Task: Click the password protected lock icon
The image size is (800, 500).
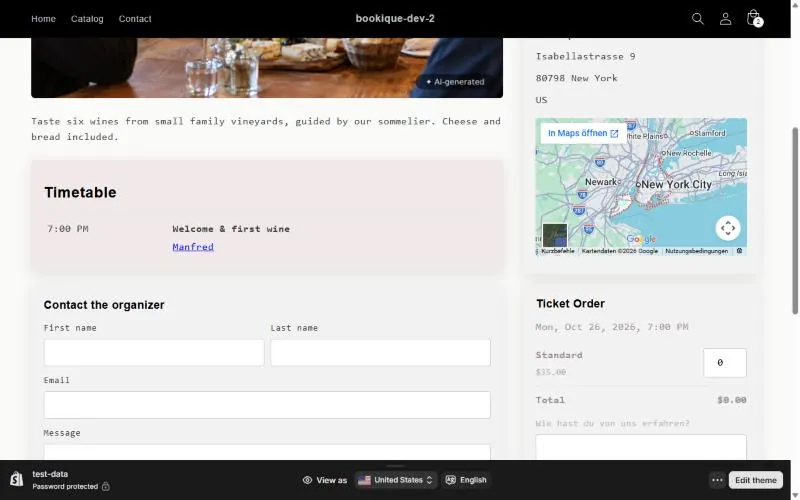Action: [106, 486]
